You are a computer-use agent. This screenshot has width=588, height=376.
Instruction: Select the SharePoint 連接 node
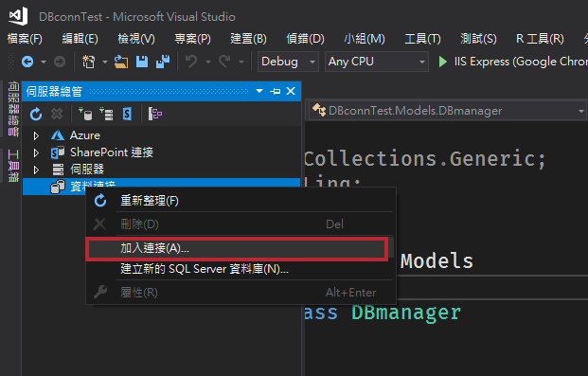(112, 152)
